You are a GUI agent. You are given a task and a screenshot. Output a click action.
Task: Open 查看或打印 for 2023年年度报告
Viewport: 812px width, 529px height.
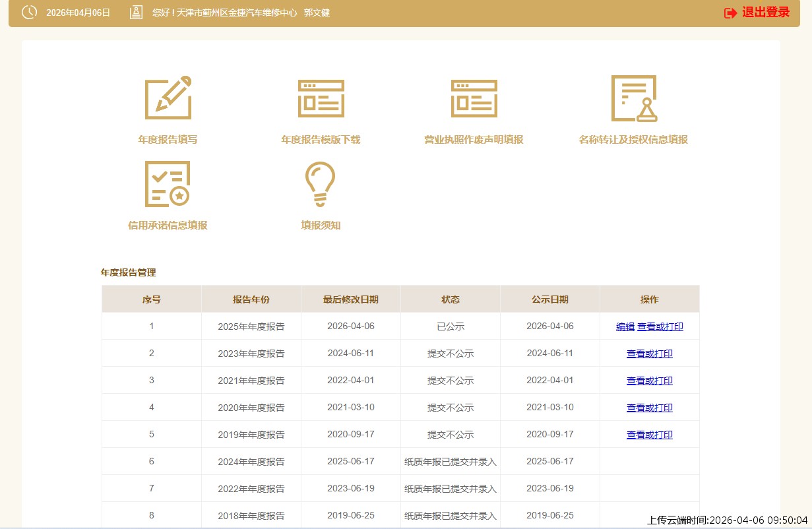pyautogui.click(x=649, y=354)
